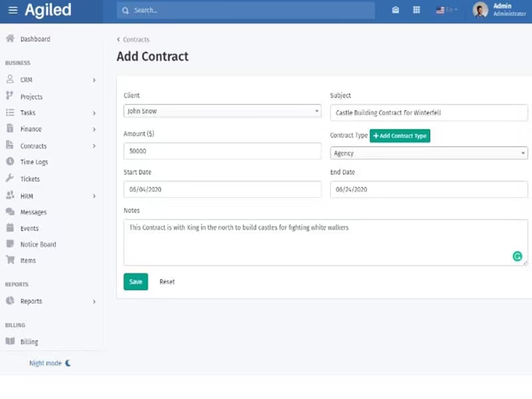The height and width of the screenshot is (399, 532).
Task: Open Tickets in sidebar
Action: click(30, 179)
